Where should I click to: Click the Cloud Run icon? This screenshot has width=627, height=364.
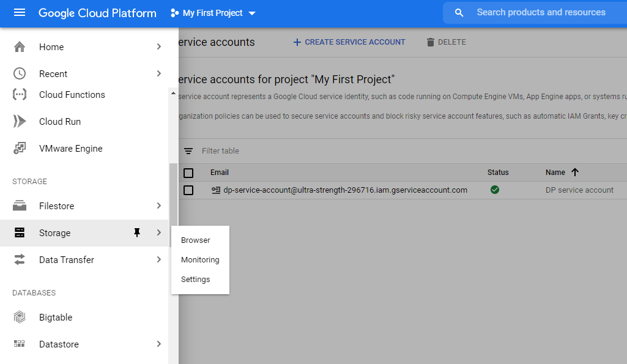(x=19, y=121)
